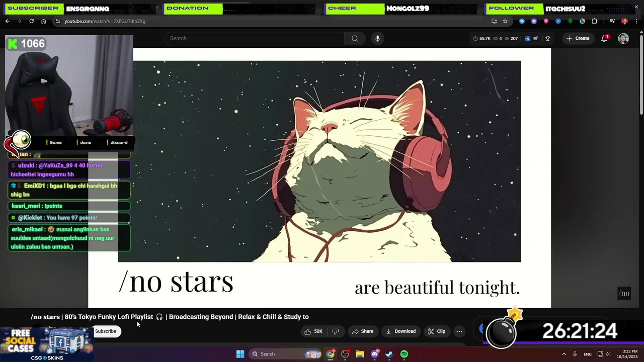Screen dimensions: 644x362
Task: Open the volume control in the system tray
Action: 608,354
